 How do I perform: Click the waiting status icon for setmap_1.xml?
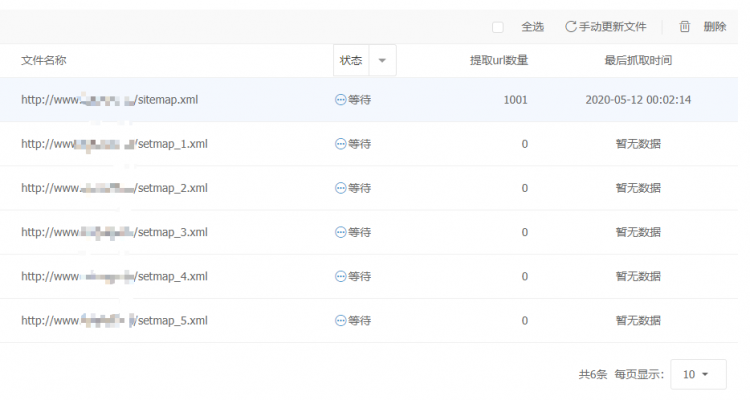340,144
